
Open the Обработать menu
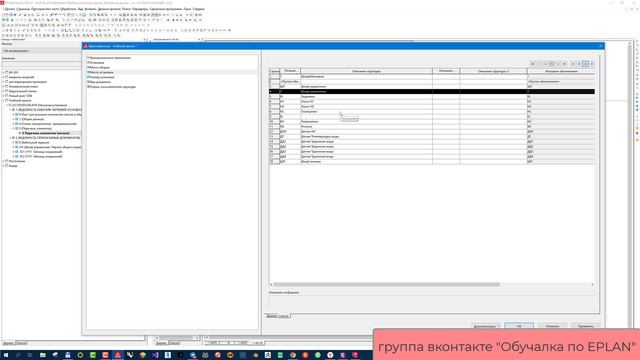click(x=68, y=9)
